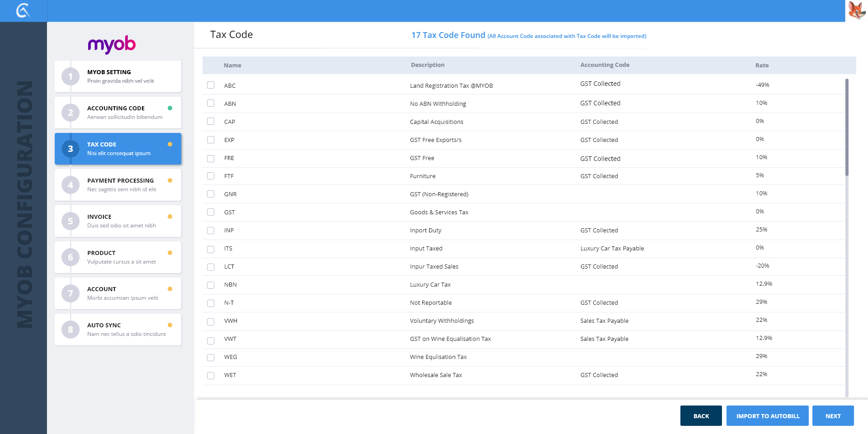Click the Back button
868x434 pixels.
[701, 416]
